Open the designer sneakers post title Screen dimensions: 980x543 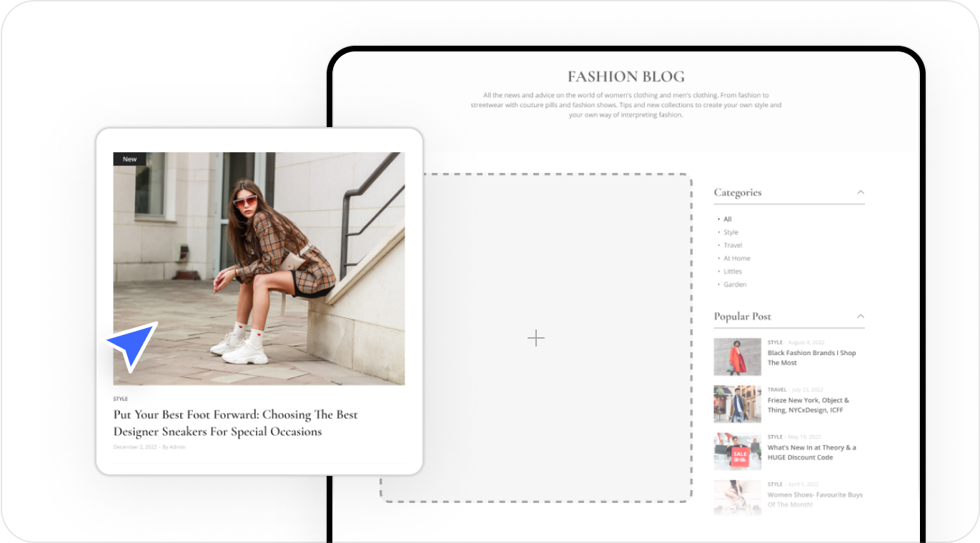click(235, 423)
